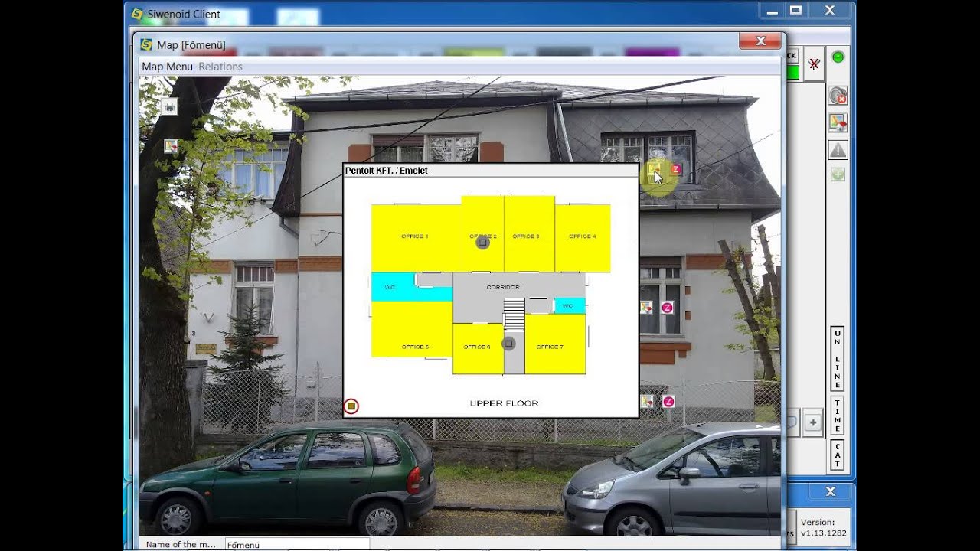Select the Office 7 room on the floor plan

555,344
